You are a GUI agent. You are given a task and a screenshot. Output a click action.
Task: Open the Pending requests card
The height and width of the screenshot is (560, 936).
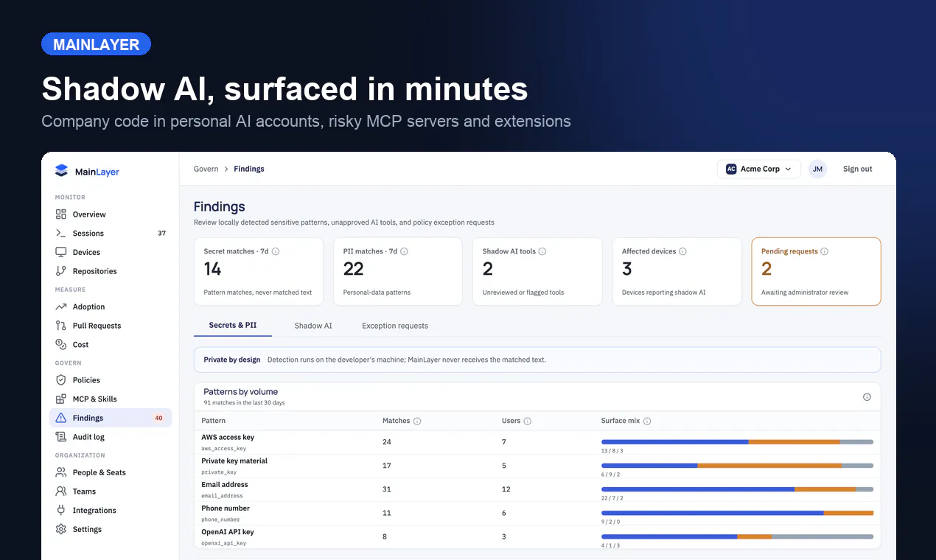pos(816,271)
